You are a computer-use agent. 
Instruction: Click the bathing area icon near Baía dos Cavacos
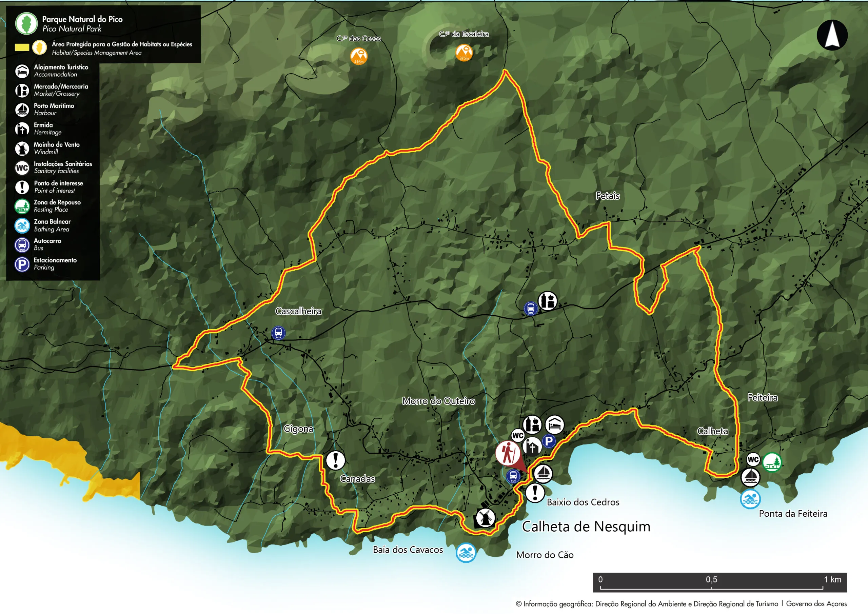pyautogui.click(x=466, y=553)
